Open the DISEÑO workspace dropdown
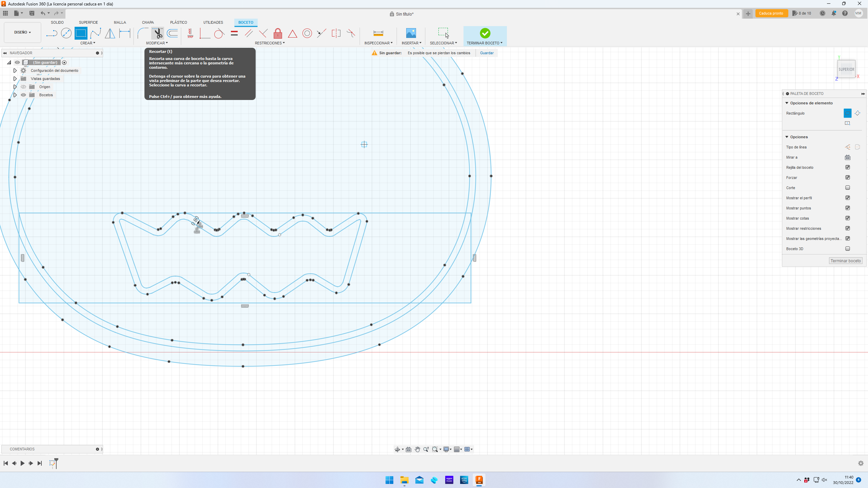 (x=22, y=33)
